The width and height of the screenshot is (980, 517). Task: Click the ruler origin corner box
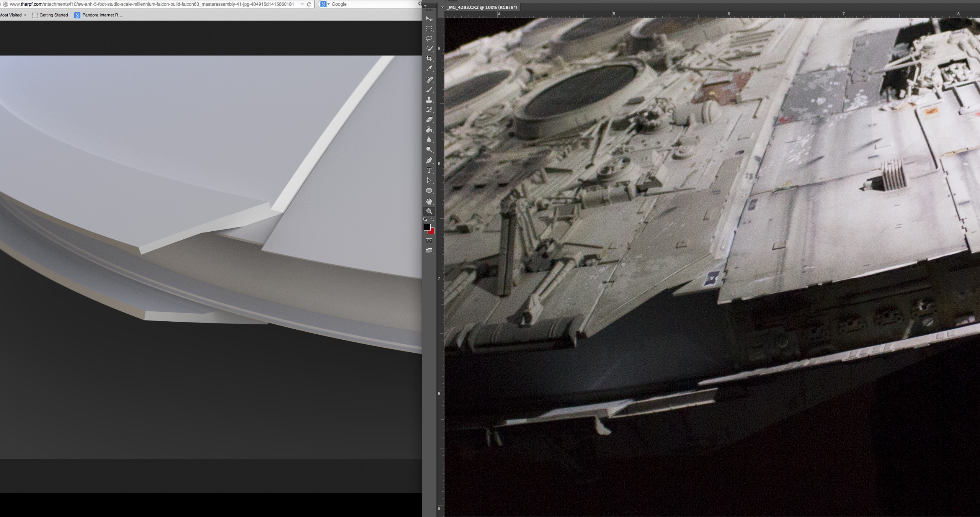pos(441,14)
